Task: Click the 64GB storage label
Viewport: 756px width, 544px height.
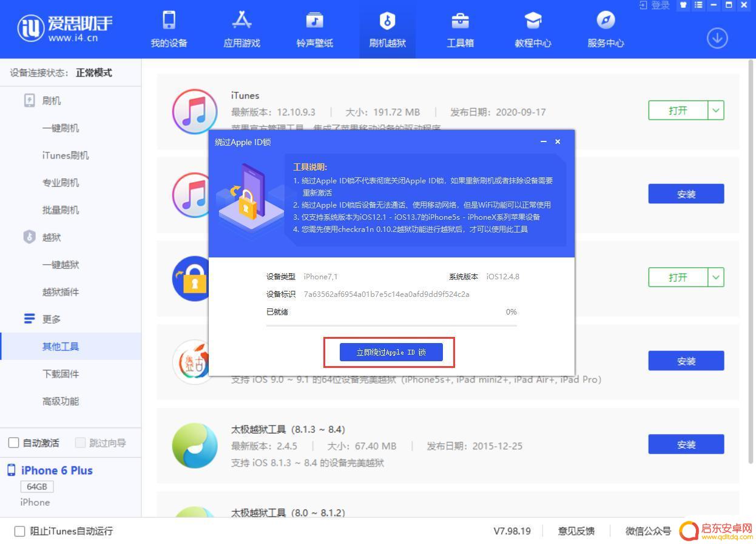Action: (x=37, y=487)
